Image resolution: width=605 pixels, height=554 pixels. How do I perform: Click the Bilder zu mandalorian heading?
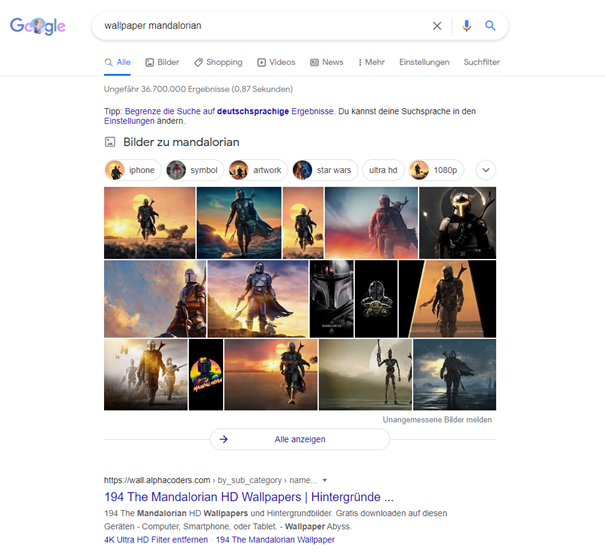(181, 142)
